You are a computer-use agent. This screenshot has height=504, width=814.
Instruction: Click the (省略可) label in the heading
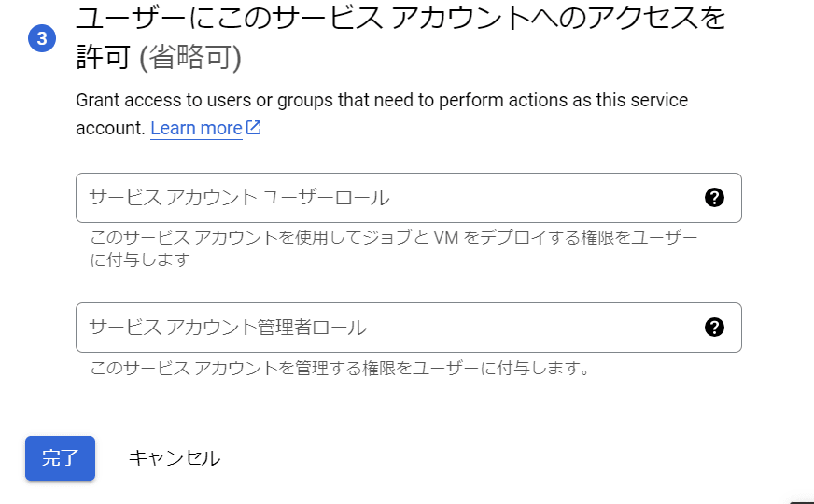pos(190,59)
